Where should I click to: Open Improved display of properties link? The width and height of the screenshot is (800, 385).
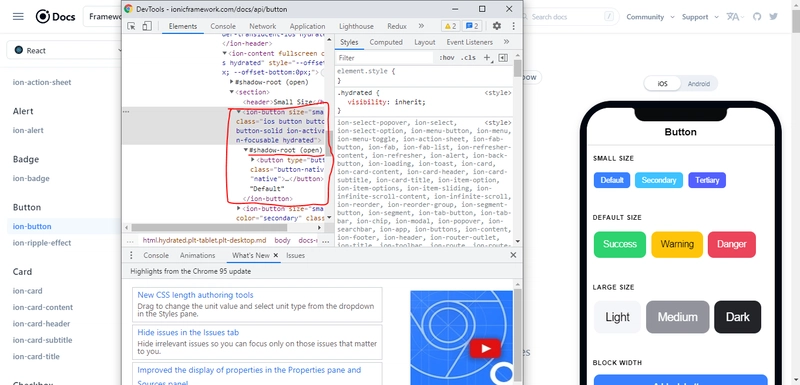click(249, 370)
